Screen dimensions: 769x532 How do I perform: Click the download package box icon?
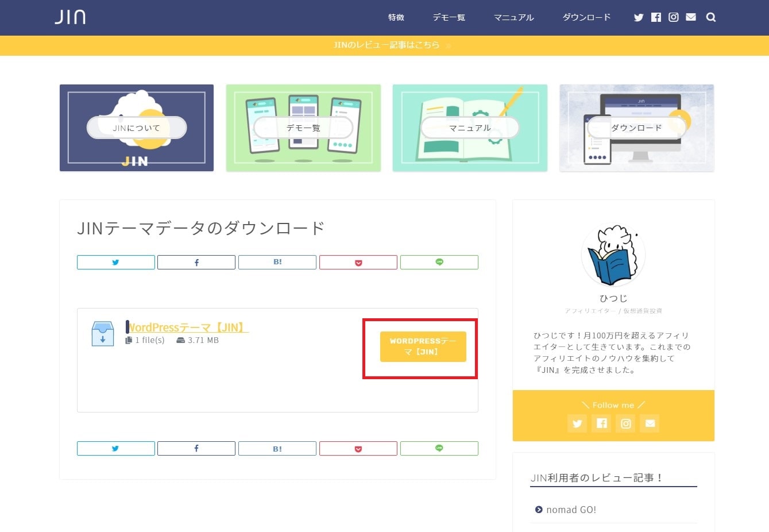click(103, 334)
